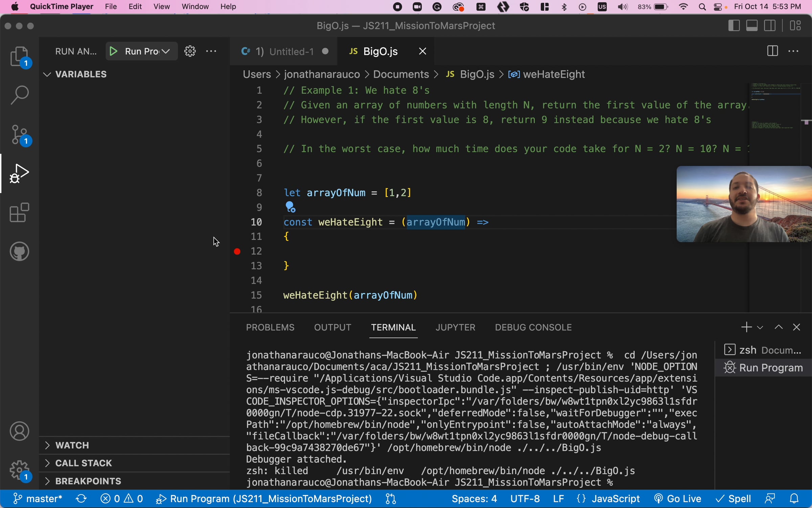Open the Extensions view icon
The width and height of the screenshot is (812, 508).
click(20, 213)
